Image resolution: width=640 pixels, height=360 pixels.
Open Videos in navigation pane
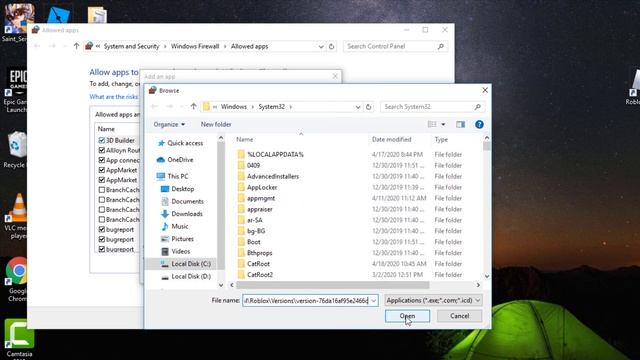176,251
